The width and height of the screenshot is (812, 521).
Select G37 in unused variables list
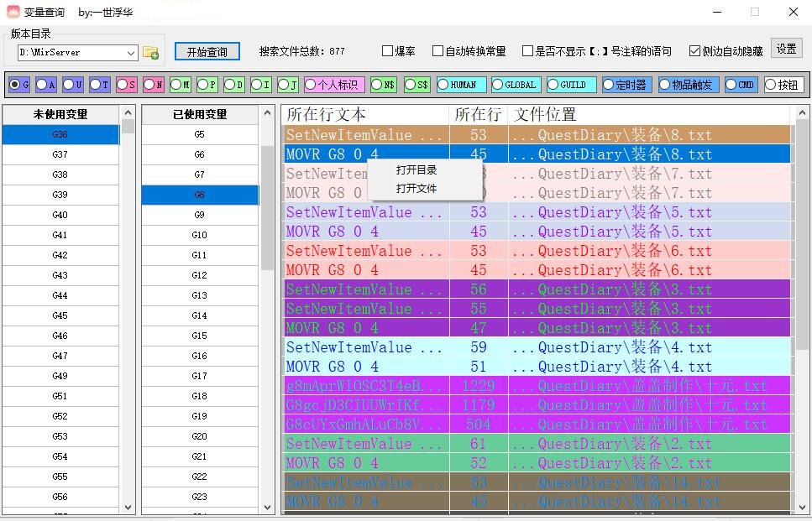60,154
